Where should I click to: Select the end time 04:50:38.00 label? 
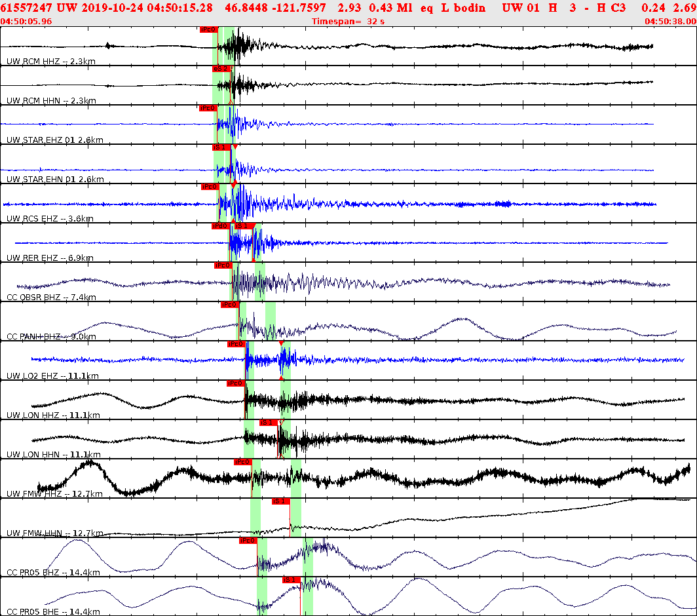pos(669,22)
